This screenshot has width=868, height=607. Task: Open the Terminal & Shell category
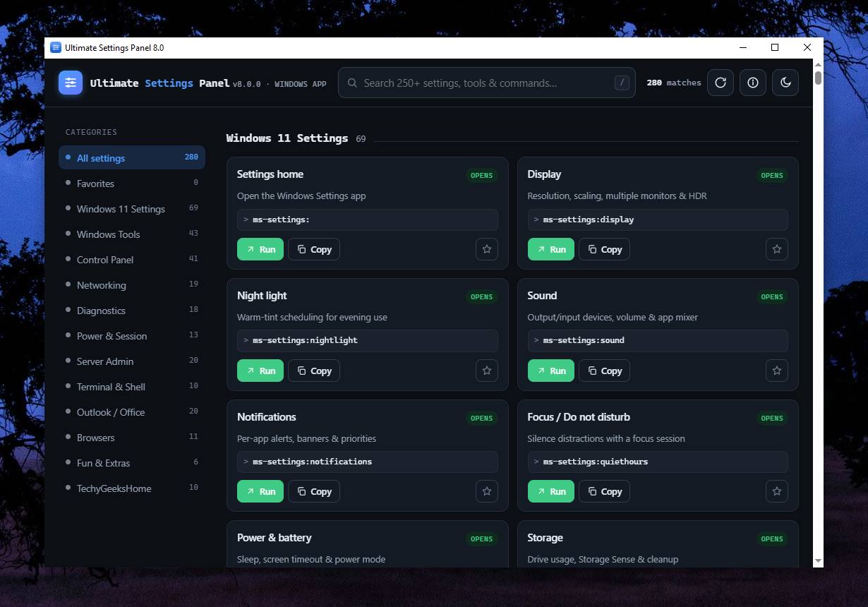click(x=132, y=386)
